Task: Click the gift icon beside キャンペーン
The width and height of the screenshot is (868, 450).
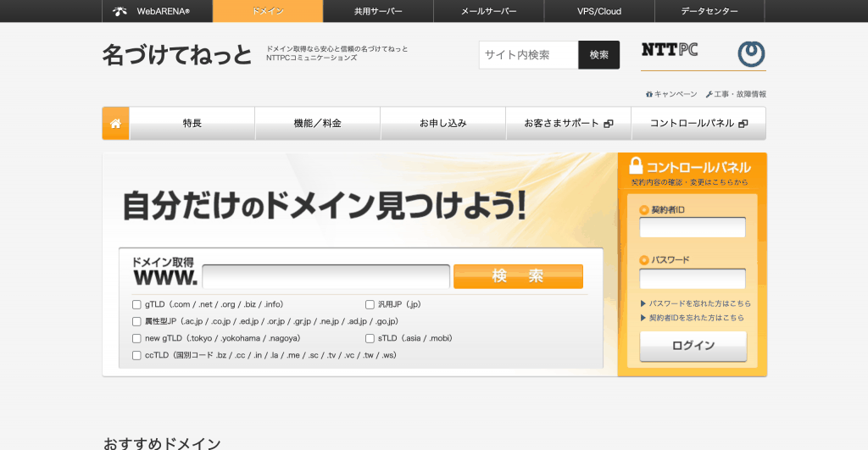Action: point(648,95)
